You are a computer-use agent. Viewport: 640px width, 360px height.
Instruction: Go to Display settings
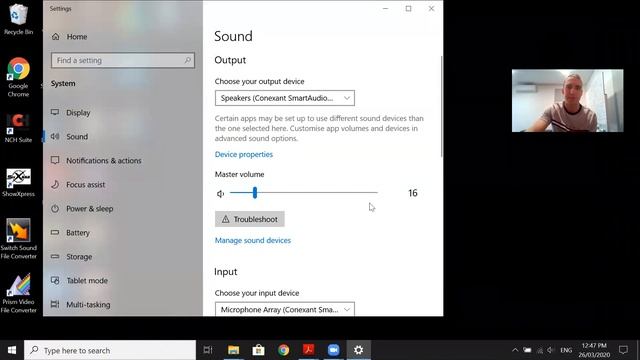(x=122, y=113)
